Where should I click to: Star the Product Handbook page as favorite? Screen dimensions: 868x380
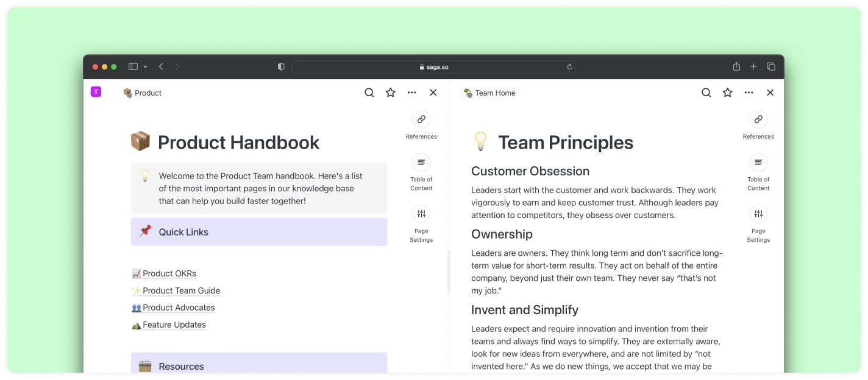pos(391,93)
